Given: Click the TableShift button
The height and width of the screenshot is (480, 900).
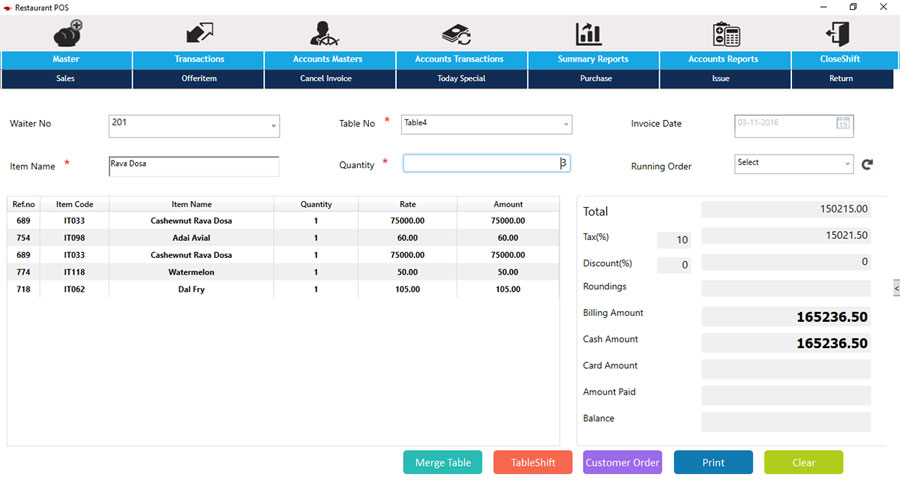Looking at the screenshot, I should point(532,462).
